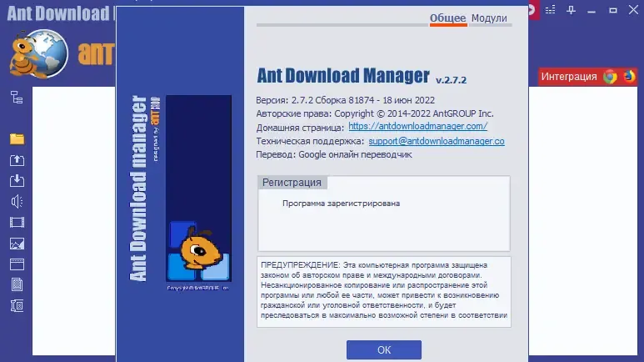Select the bottom archive icon in sidebar
Screen dimensions: 644x362
pos(17,305)
